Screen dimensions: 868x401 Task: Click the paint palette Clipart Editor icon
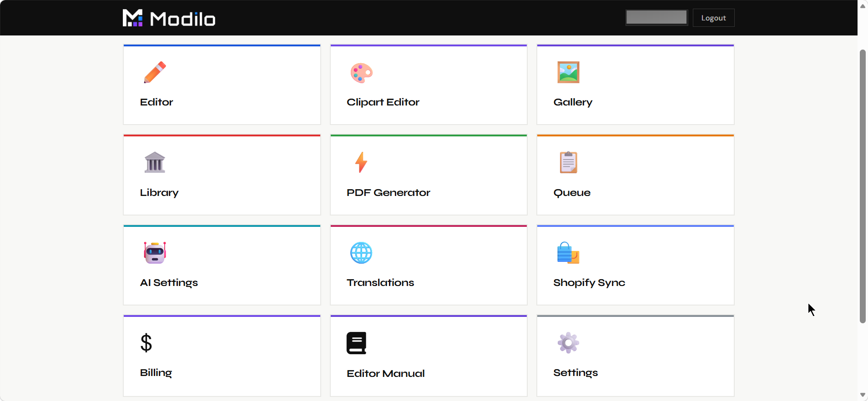(362, 73)
